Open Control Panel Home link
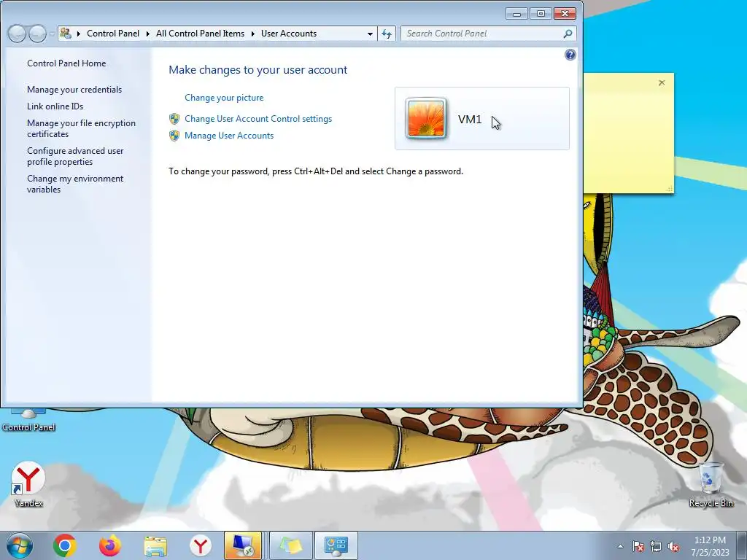The width and height of the screenshot is (747, 560). [66, 63]
